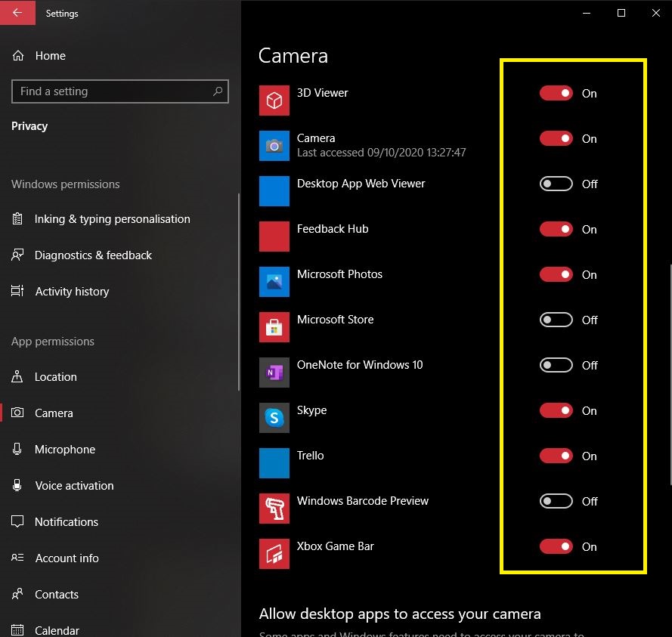This screenshot has height=637, width=672.
Task: Click 'Last accessed 09/10/2020 13:27:47' text
Action: (382, 153)
